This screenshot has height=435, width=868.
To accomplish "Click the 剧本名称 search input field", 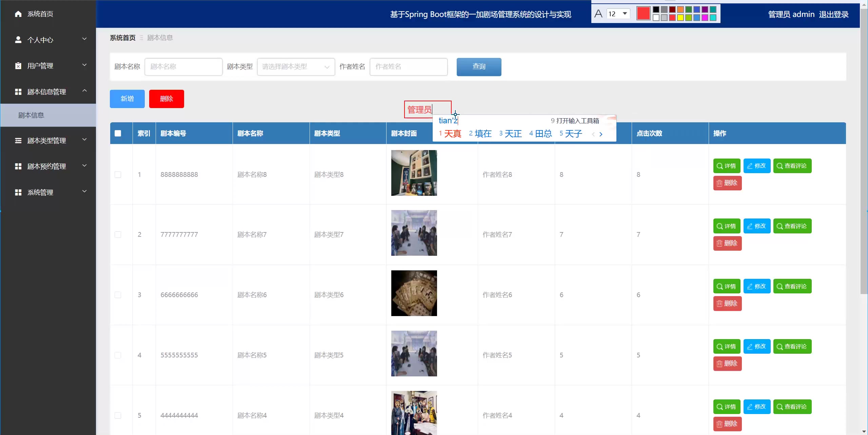I will (183, 67).
